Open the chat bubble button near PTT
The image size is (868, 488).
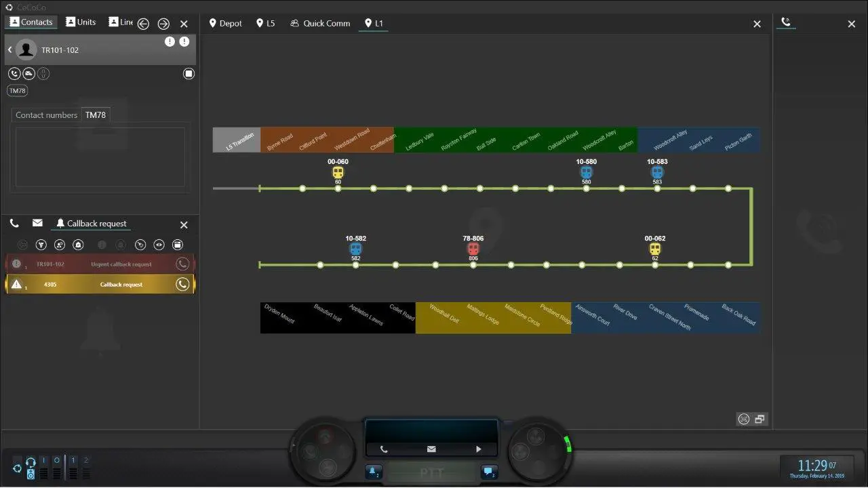[488, 471]
